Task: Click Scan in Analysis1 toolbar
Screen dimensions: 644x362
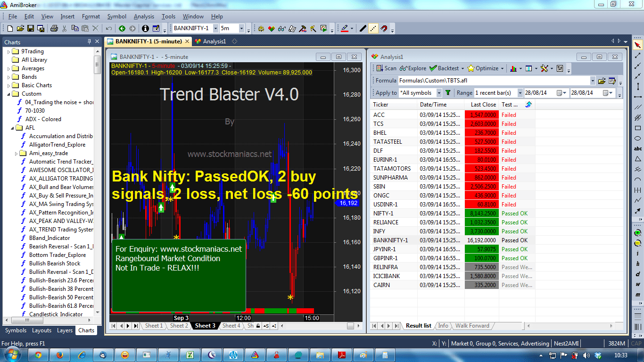Action: pyautogui.click(x=386, y=68)
